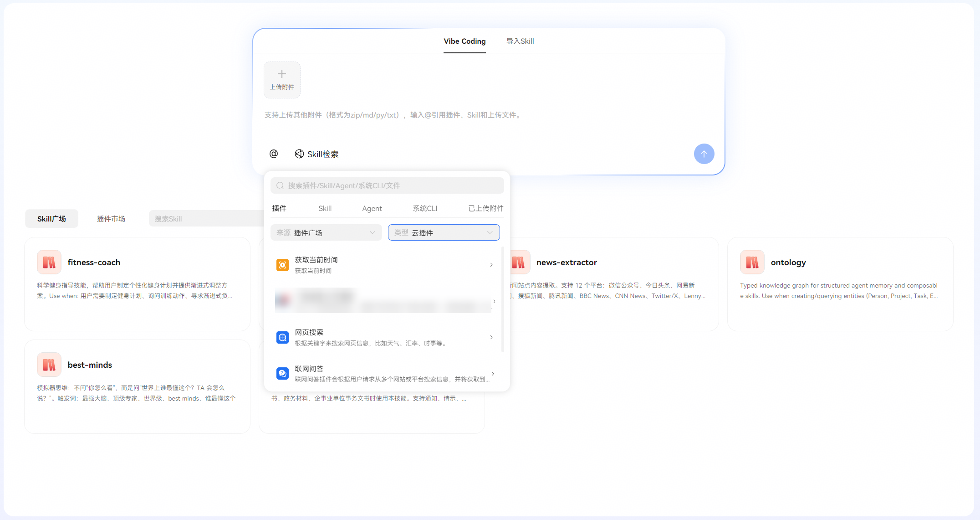
Task: Expand the 网页搜索 plugin chevron
Action: (491, 337)
